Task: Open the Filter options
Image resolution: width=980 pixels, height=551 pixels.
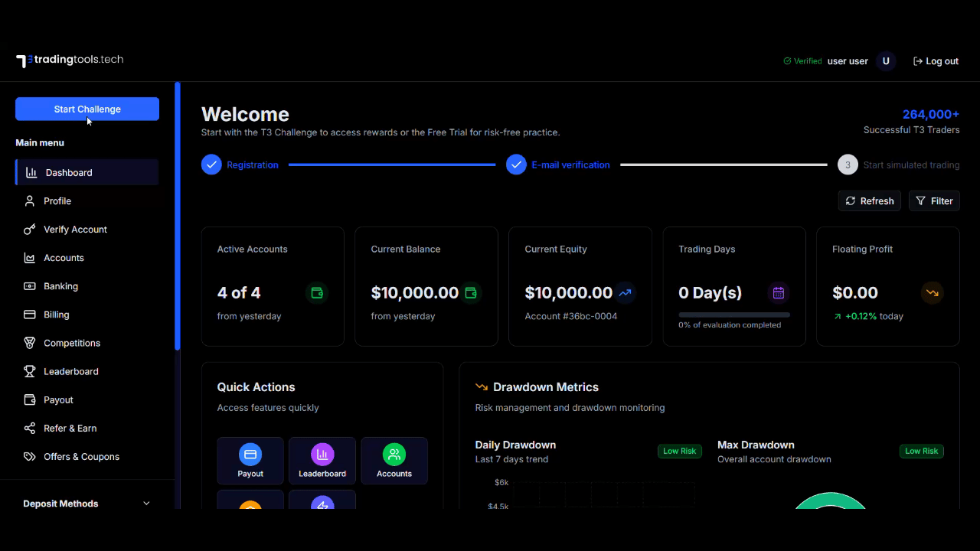Action: [x=934, y=201]
